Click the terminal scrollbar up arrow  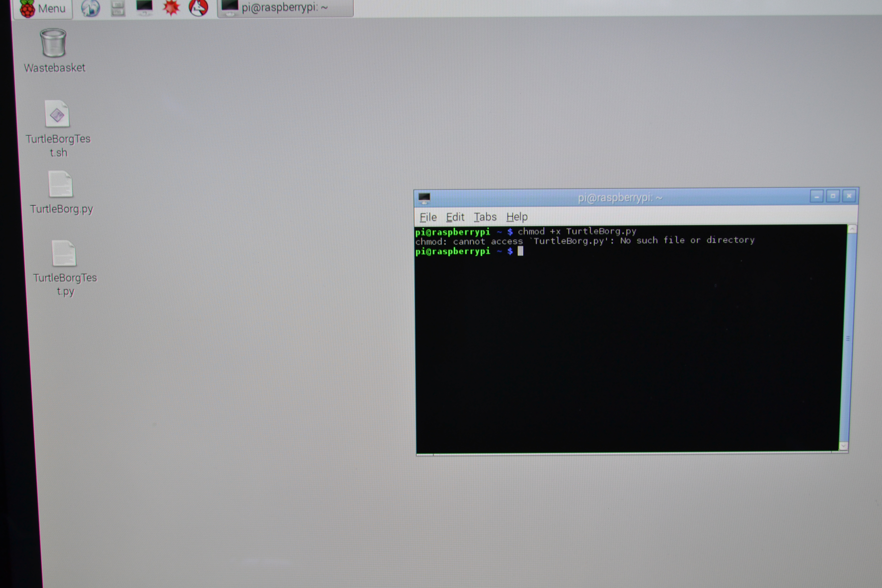pos(852,229)
